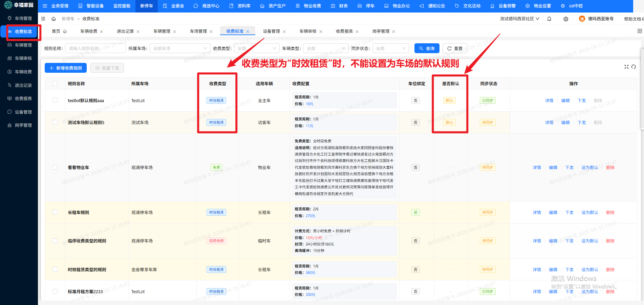Click the 查询 search button
644x305 pixels.
pos(427,48)
